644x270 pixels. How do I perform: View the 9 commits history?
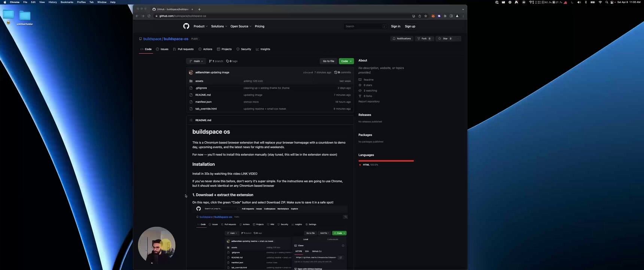343,72
